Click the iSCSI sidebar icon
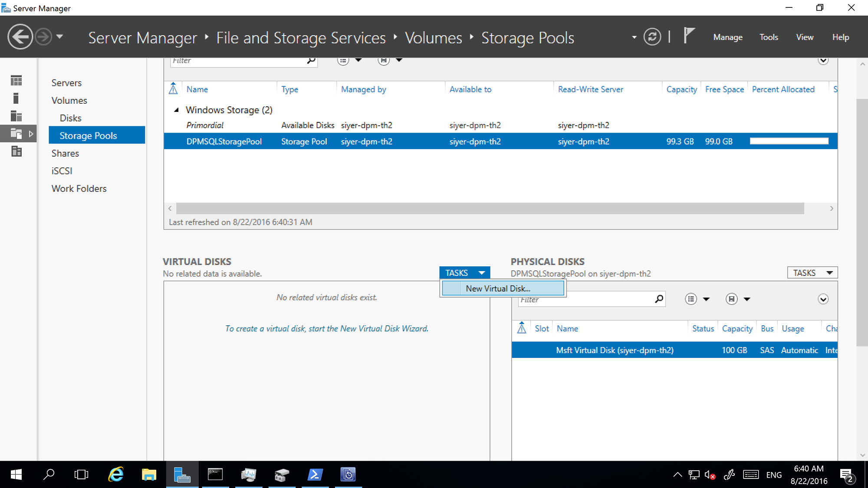The width and height of the screenshot is (868, 488). [x=61, y=171]
